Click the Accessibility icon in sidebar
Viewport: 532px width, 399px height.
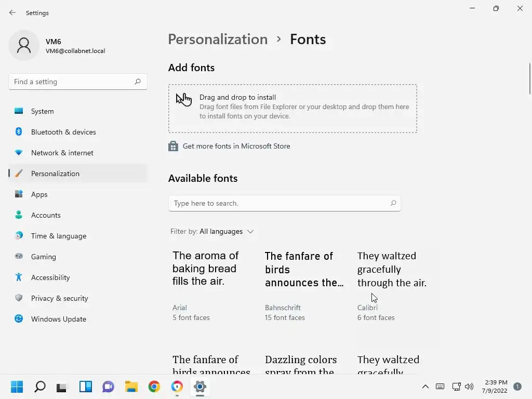click(19, 277)
